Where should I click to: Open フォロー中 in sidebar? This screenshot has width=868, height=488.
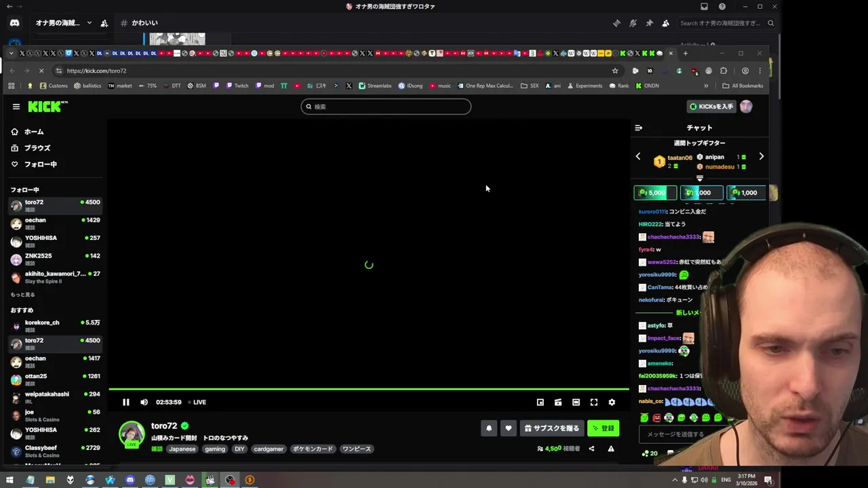(41, 164)
